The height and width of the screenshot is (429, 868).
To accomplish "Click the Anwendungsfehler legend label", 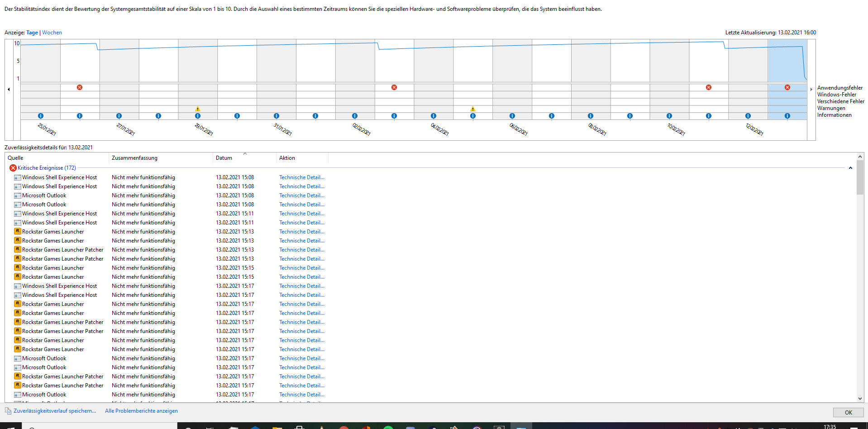I will click(x=839, y=88).
